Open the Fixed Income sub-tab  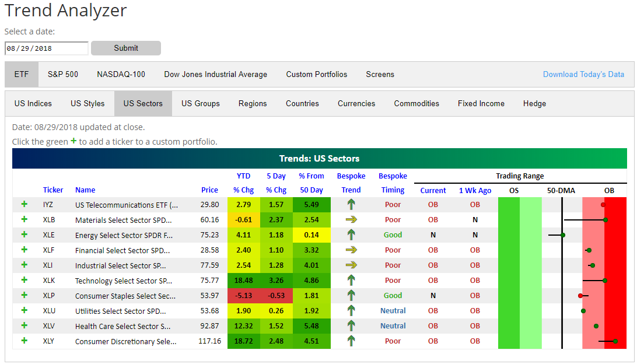point(481,103)
